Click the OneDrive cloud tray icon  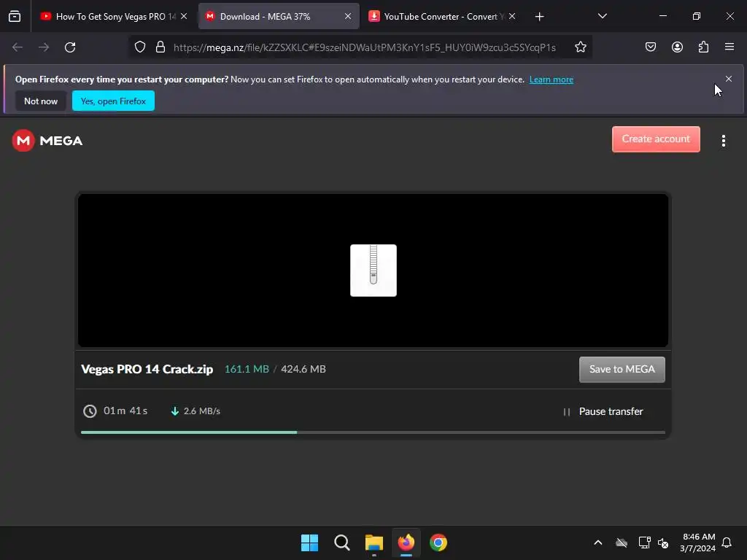(x=622, y=542)
